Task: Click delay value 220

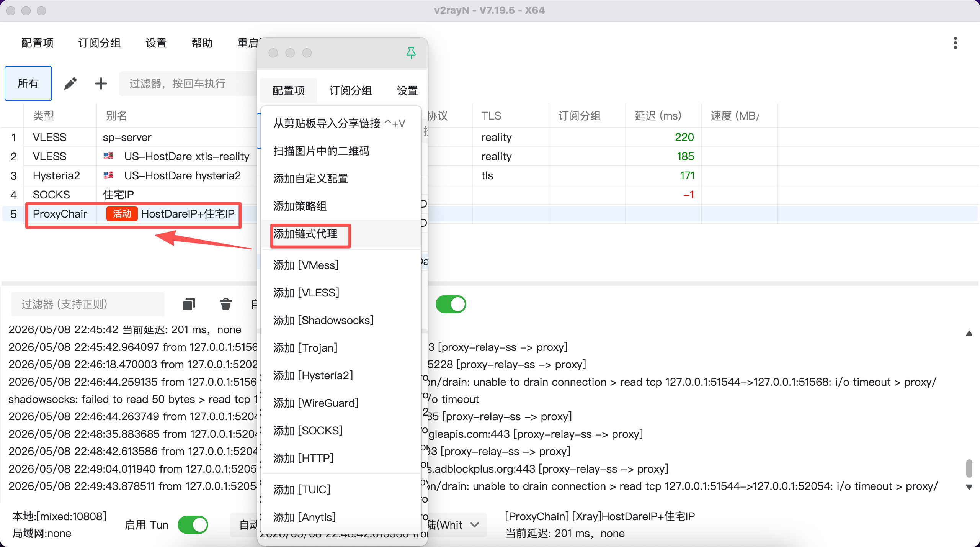Action: (684, 137)
